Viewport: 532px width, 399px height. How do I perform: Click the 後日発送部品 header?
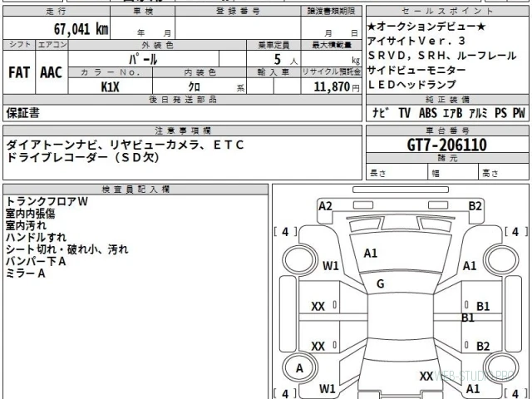coord(183,100)
